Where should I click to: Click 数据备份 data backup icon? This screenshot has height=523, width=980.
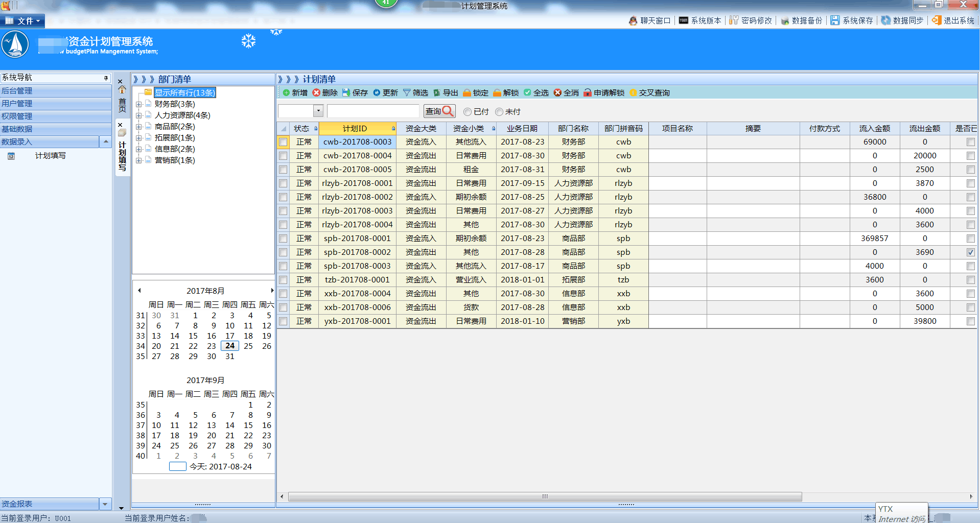coord(785,20)
